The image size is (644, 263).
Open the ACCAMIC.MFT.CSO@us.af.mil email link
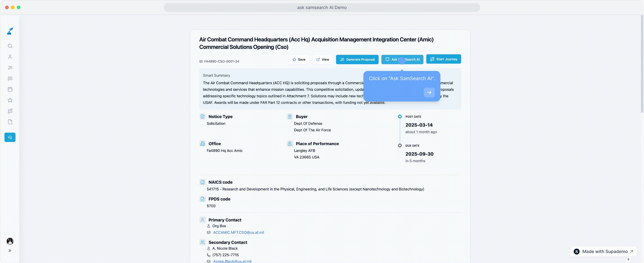239,233
